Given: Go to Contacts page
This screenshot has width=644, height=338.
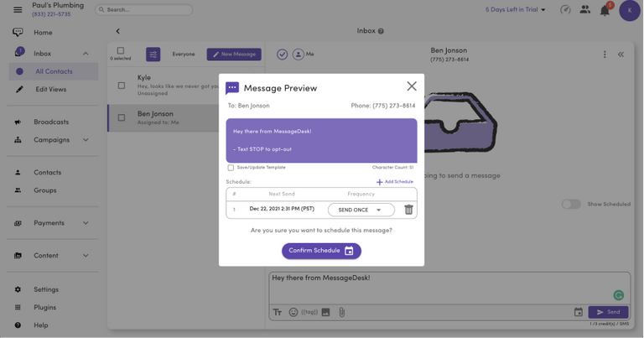Looking at the screenshot, I should [48, 173].
